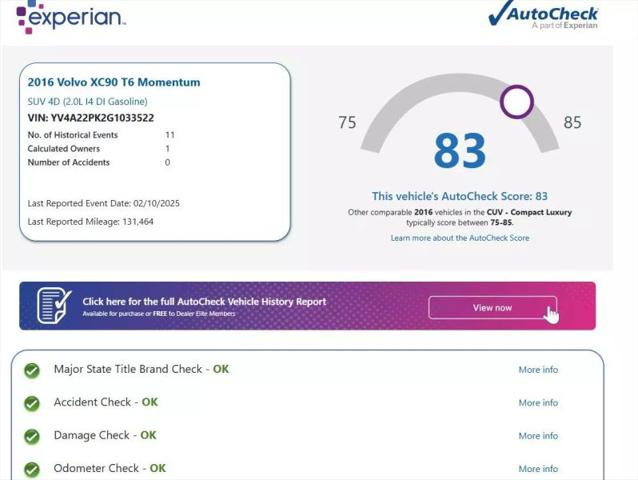Viewport: 638px width, 480px height.
Task: Click the View now button
Action: point(492,308)
